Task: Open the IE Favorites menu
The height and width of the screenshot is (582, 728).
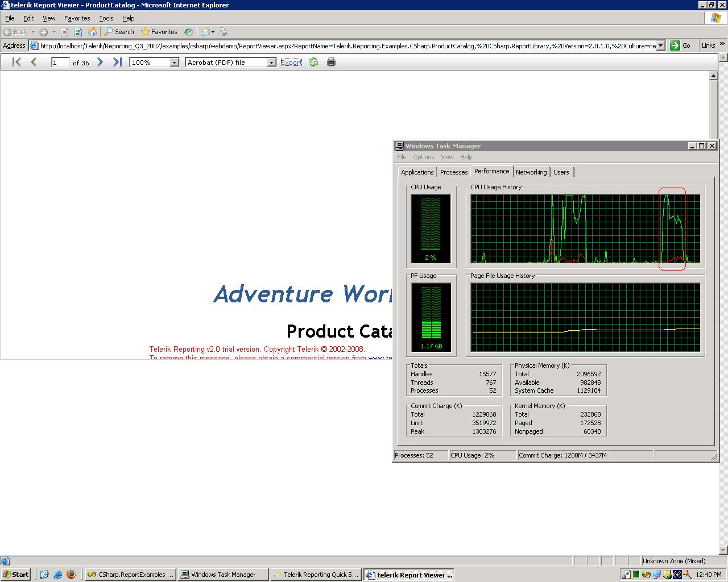Action: [77, 18]
